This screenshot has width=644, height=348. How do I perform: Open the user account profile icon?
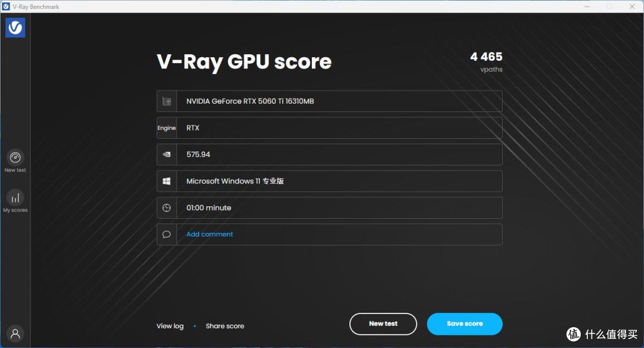pos(15,333)
